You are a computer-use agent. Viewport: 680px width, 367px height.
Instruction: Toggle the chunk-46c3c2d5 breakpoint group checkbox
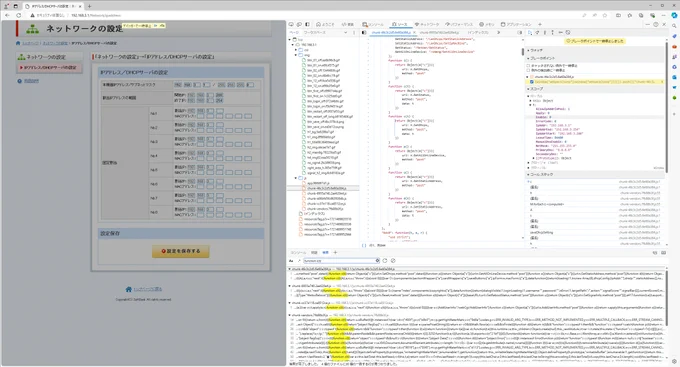pos(532,77)
